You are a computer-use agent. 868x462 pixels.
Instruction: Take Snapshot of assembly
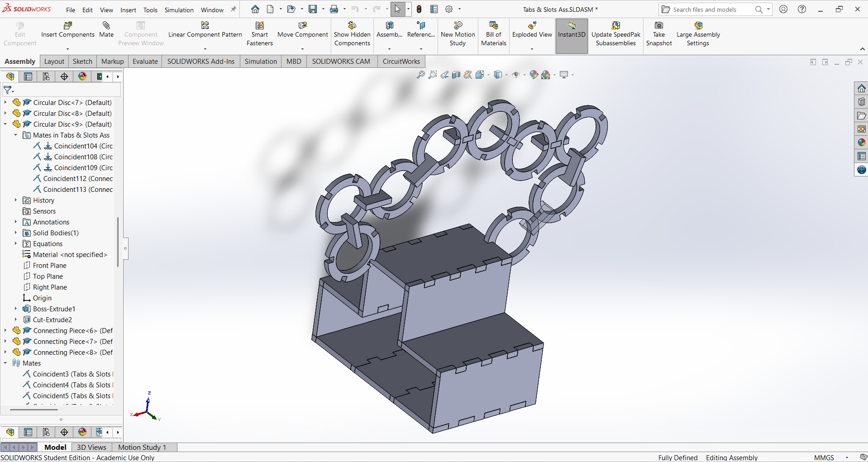pos(659,33)
